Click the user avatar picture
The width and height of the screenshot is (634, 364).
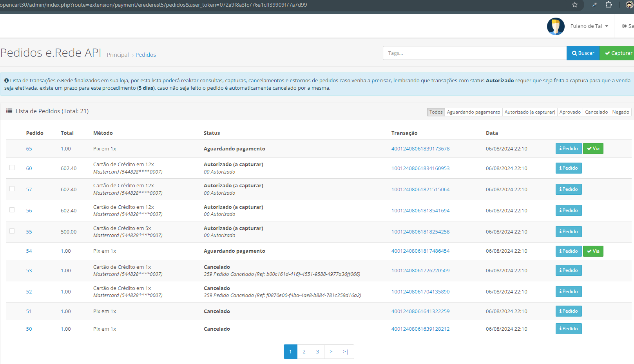[x=556, y=26]
